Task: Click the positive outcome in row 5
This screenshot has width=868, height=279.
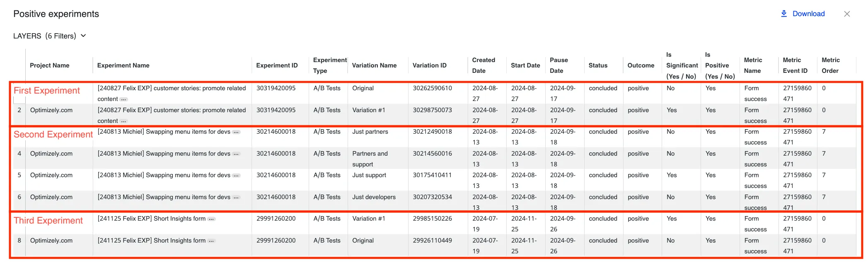Action: (x=638, y=175)
